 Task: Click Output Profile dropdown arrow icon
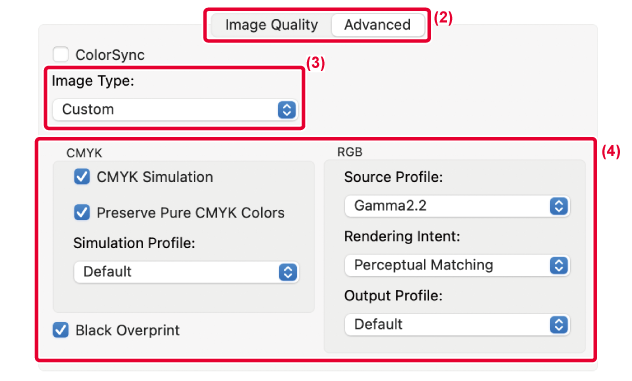pos(559,325)
